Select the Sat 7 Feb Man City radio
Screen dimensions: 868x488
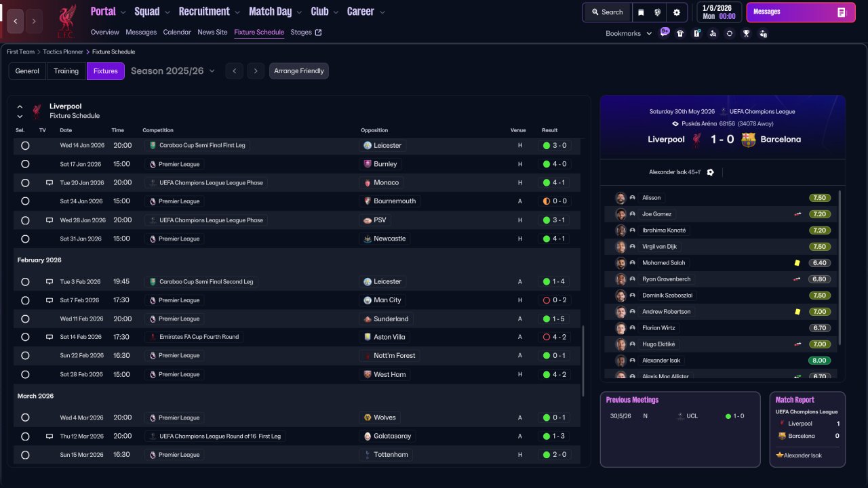click(25, 300)
